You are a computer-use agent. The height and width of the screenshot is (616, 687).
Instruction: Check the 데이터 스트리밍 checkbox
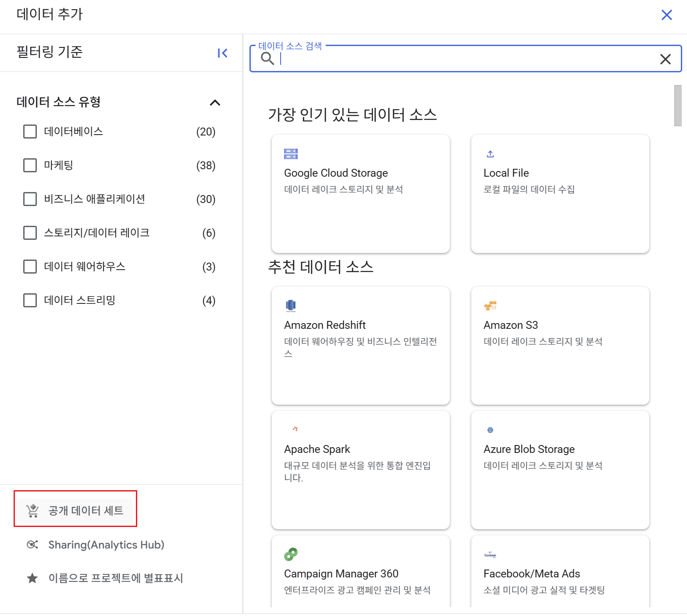click(30, 300)
